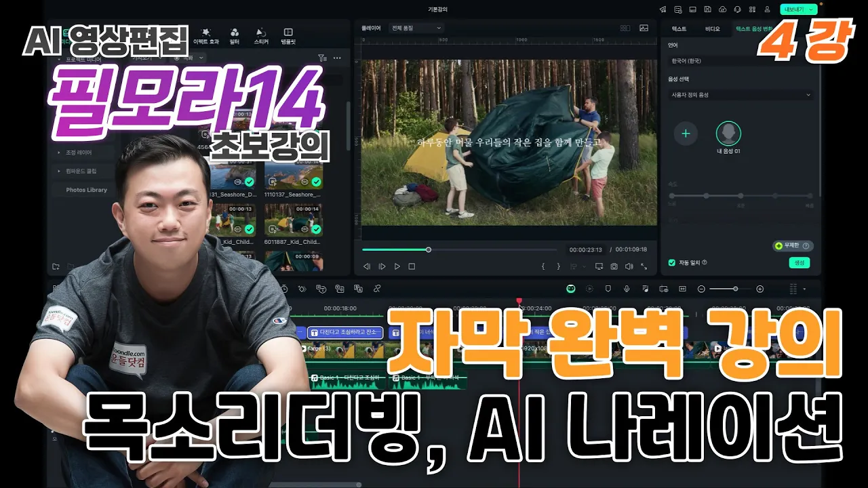868x488 pixels.
Task: Step to previous frame in the player
Action: click(367, 267)
